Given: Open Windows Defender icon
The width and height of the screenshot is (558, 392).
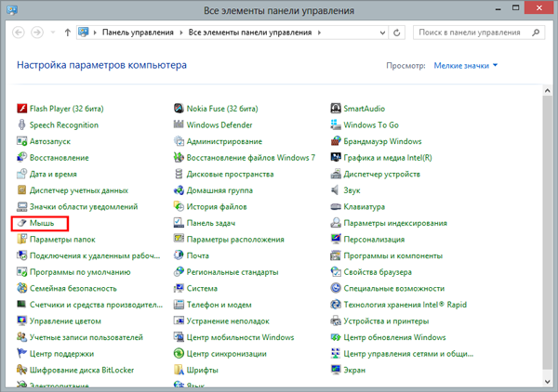Looking at the screenshot, I should coord(179,125).
